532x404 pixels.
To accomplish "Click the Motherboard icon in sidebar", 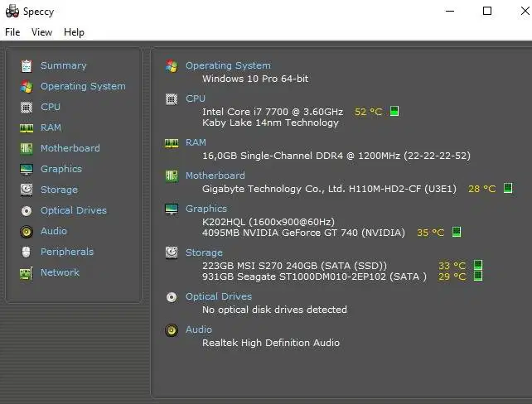I will [x=27, y=148].
